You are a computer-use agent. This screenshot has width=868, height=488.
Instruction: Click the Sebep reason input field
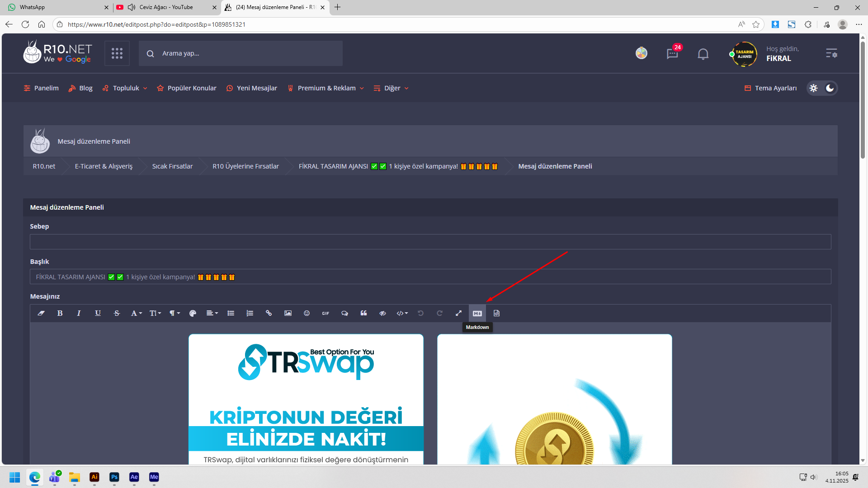click(x=430, y=242)
